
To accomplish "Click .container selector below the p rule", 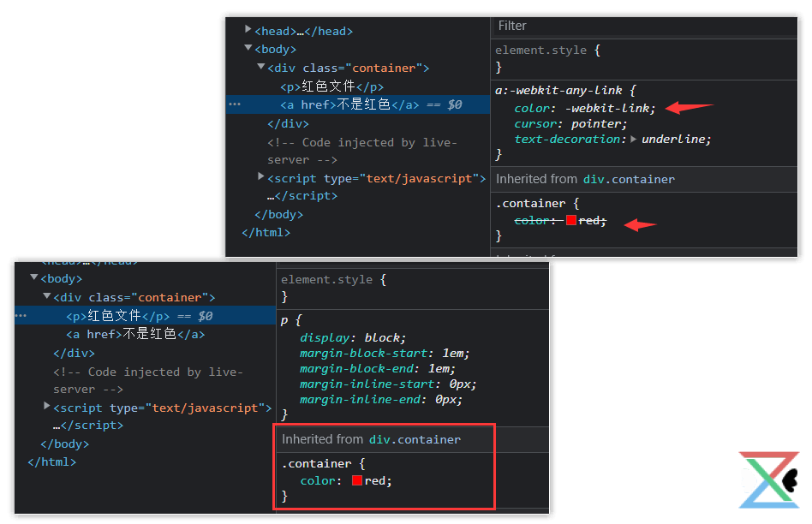I will (316, 464).
